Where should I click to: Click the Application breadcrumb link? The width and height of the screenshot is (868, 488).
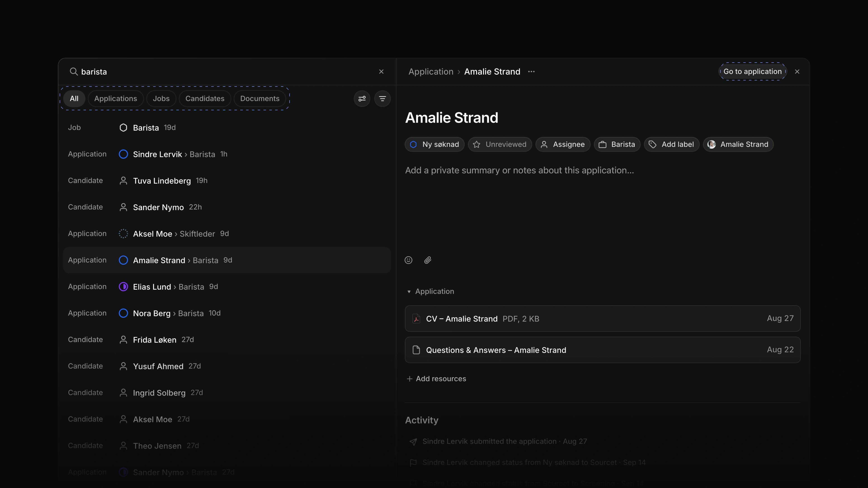[x=431, y=71]
